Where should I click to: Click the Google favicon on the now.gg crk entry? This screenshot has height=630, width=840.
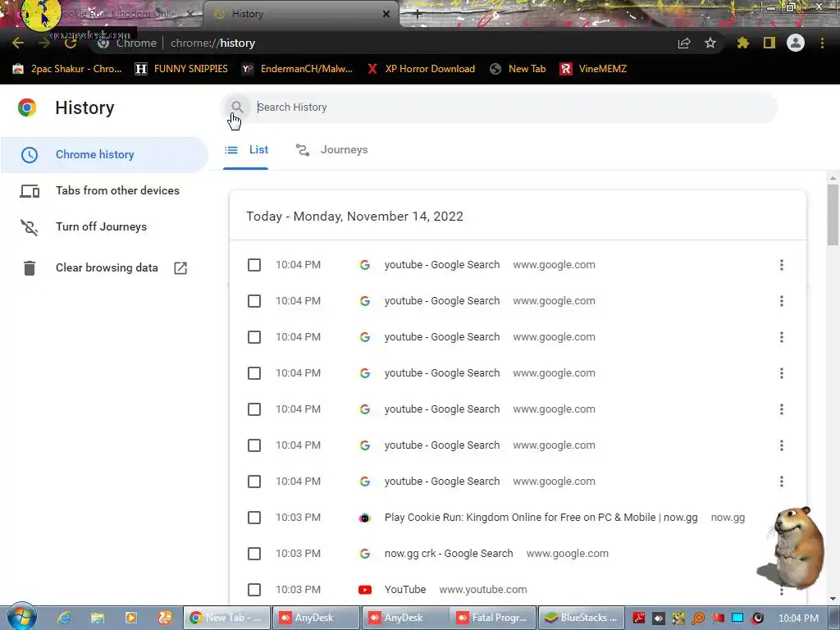365,554
